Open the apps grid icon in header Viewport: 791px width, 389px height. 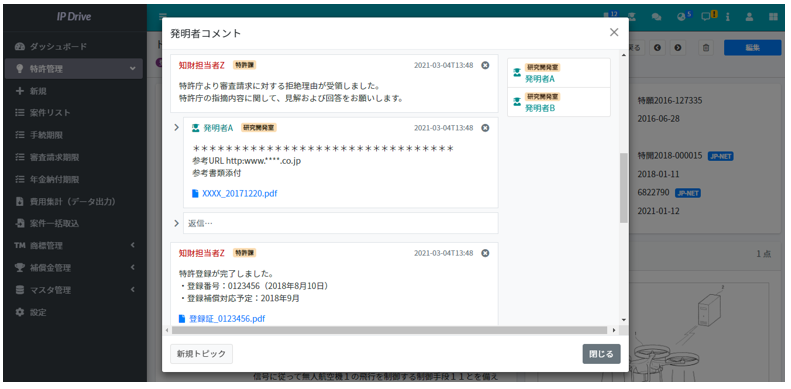point(773,17)
